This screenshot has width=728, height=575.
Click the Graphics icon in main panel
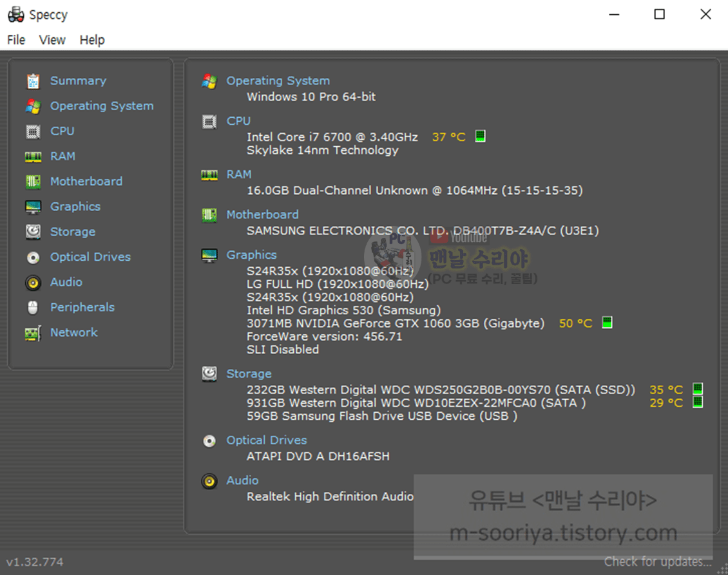pyautogui.click(x=209, y=256)
